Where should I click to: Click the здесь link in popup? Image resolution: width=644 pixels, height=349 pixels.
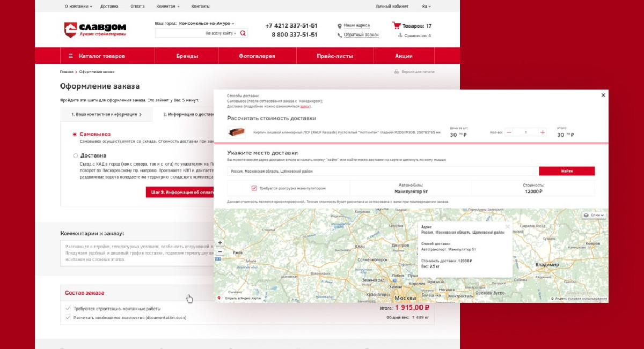point(304,106)
